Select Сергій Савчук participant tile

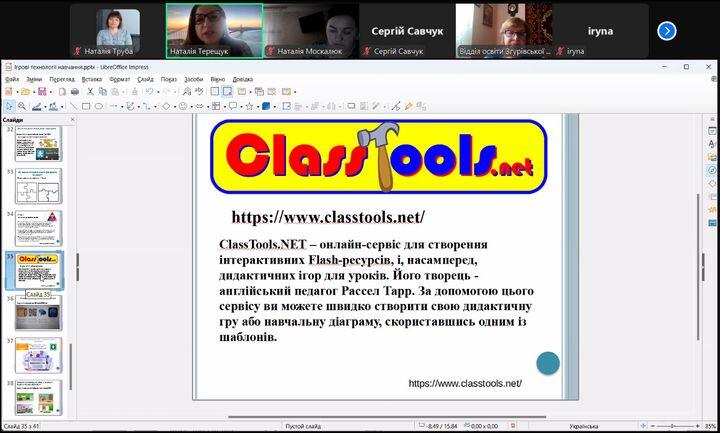click(x=407, y=31)
